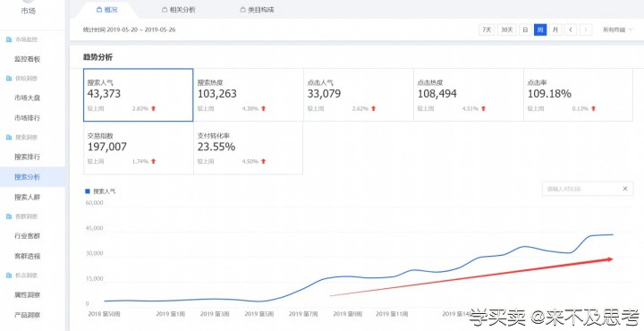Open 产品洞察 in sidebar
The width and height of the screenshot is (644, 331).
(28, 315)
